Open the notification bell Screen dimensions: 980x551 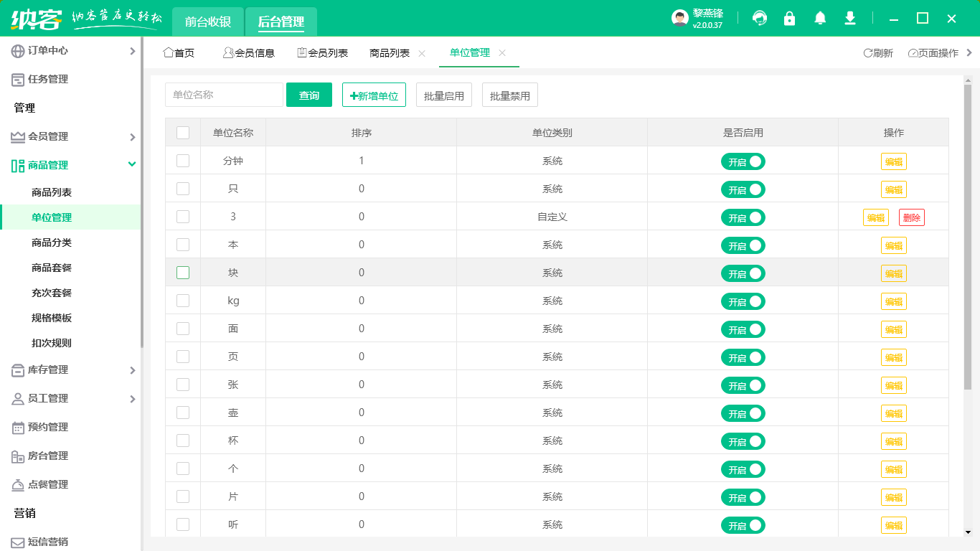tap(820, 19)
